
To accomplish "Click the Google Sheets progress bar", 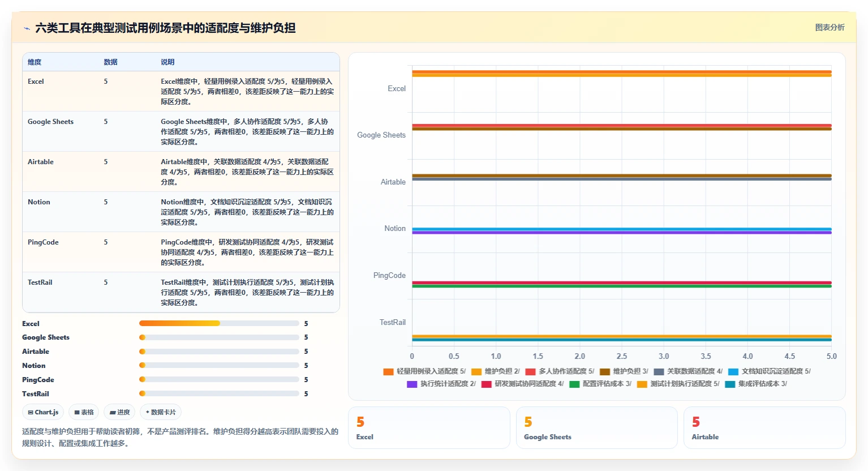I will (x=219, y=337).
